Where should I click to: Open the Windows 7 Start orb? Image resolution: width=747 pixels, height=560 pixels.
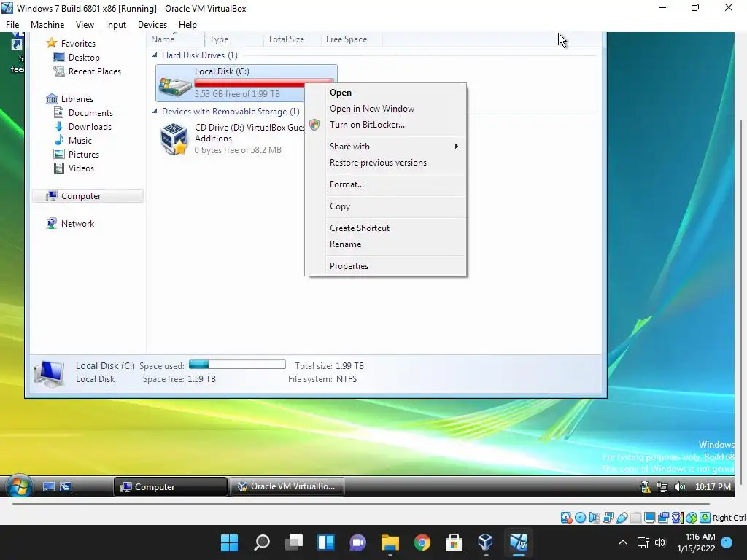pyautogui.click(x=19, y=486)
